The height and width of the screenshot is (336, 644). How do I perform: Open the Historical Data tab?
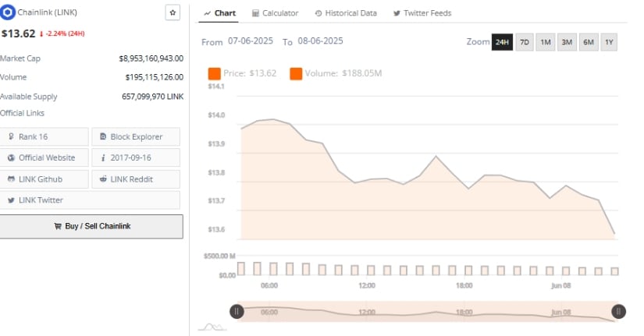346,13
